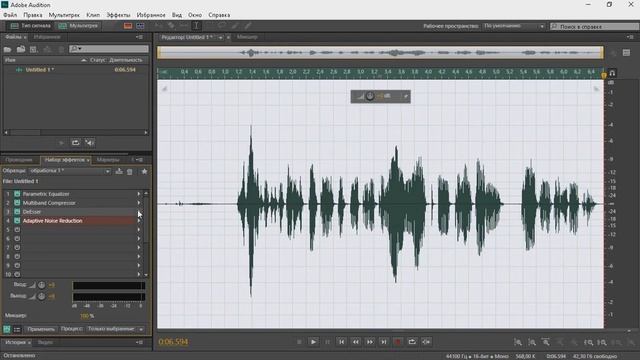
Task: Open the effects Presets dropdown
Action: coord(70,171)
